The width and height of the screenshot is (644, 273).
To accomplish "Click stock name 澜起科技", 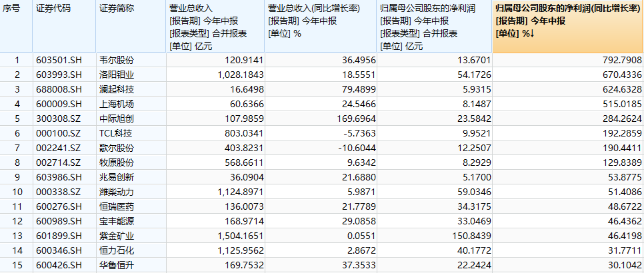I will (x=117, y=90).
